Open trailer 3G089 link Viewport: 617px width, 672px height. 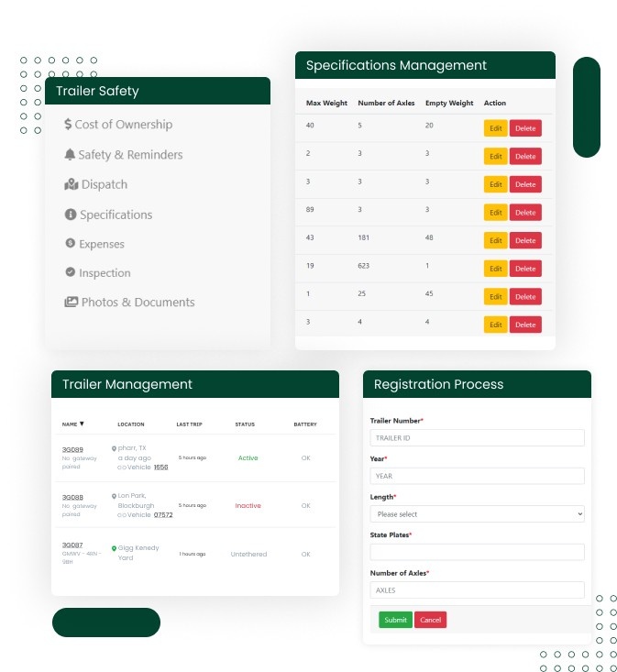[72, 449]
